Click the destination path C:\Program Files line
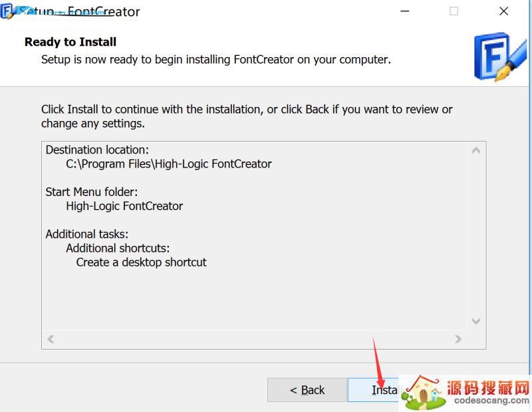Image resolution: width=532 pixels, height=412 pixels. (x=169, y=163)
